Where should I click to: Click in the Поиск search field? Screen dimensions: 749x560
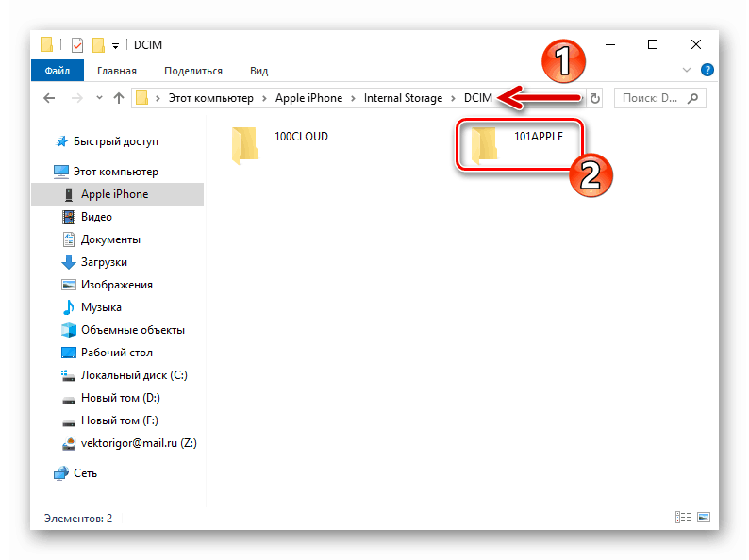pyautogui.click(x=659, y=98)
